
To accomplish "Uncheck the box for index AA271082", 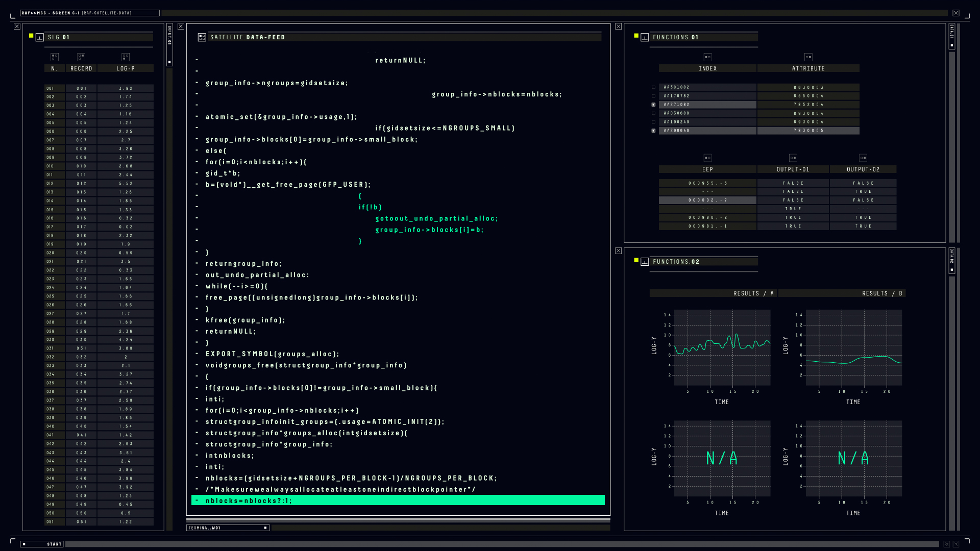I will tap(653, 105).
